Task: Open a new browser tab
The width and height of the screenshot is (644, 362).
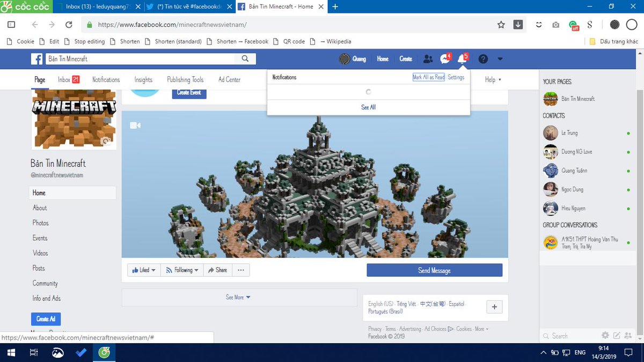Action: [x=335, y=6]
